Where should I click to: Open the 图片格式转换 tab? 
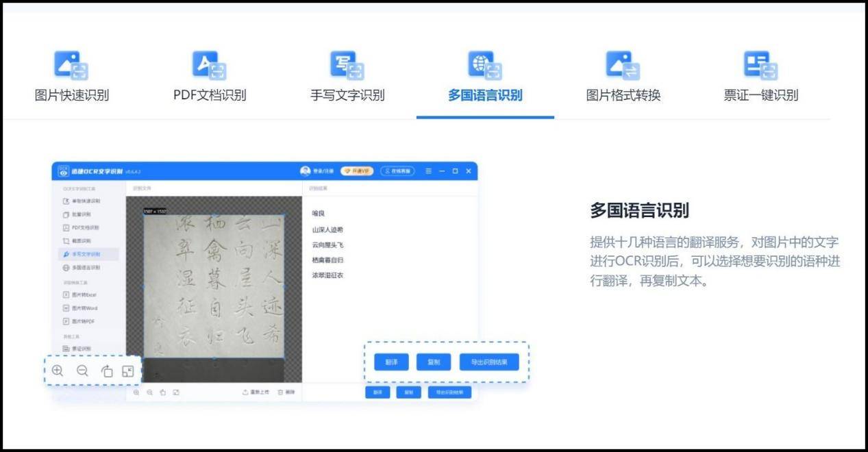click(x=623, y=77)
